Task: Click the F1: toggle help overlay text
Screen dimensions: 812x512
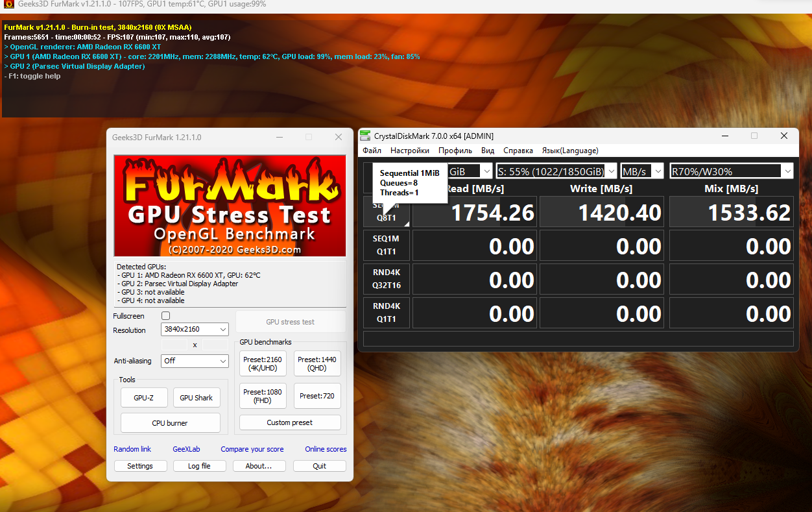Action: (x=32, y=76)
